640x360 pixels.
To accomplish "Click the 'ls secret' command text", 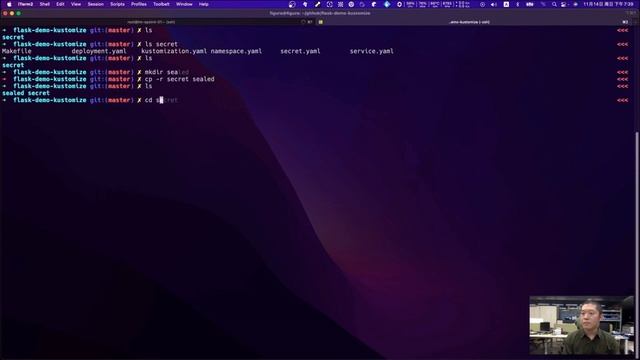I will (161, 44).
